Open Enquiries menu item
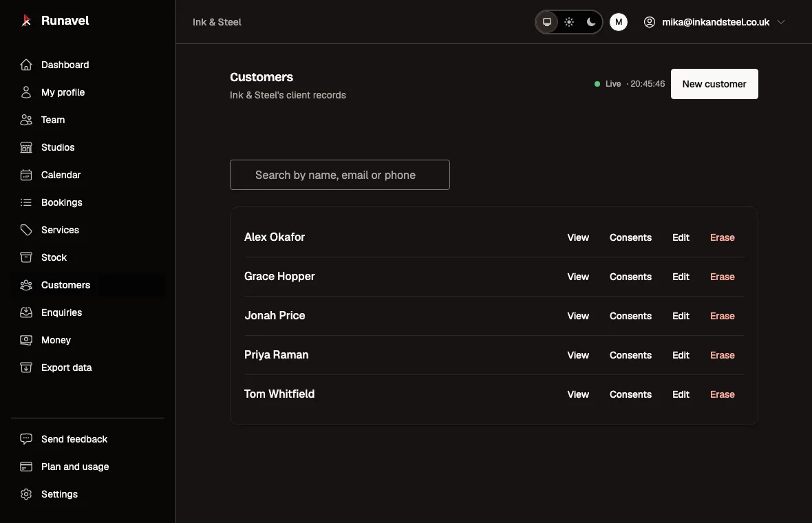The image size is (812, 523). click(88, 312)
